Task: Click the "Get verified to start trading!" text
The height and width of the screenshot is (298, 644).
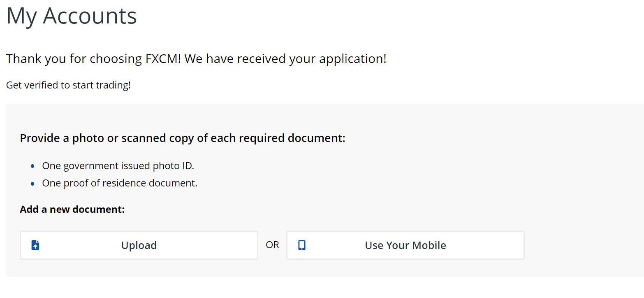Action: click(69, 86)
